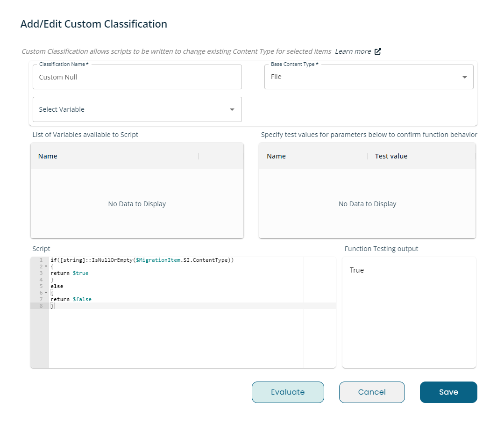Select line number 7 in the gutter
This screenshot has height=425, width=504.
(41, 299)
